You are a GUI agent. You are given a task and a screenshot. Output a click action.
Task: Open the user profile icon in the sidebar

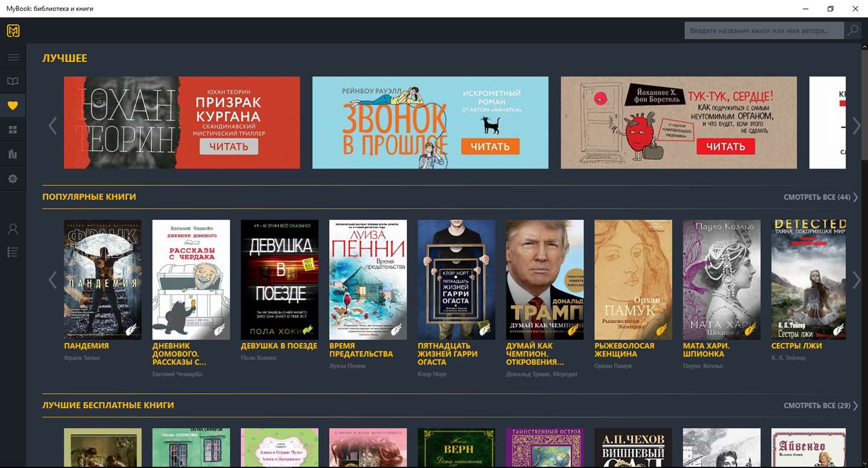click(13, 229)
